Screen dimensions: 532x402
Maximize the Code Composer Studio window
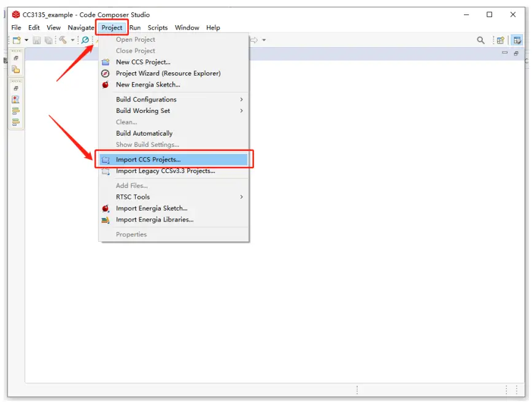[489, 15]
